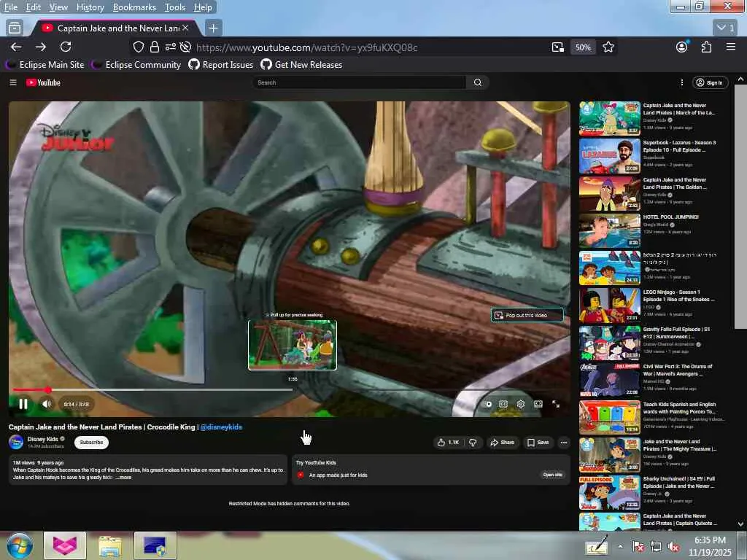Viewport: 747px width, 560px height.
Task: Open the account profile icon in the toolbar
Action: click(x=682, y=47)
